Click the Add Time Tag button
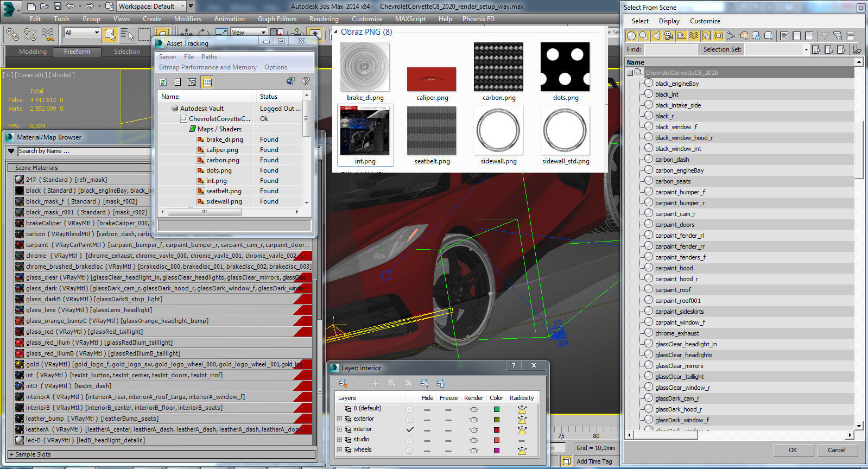This screenshot has height=469, width=868. coord(594,461)
